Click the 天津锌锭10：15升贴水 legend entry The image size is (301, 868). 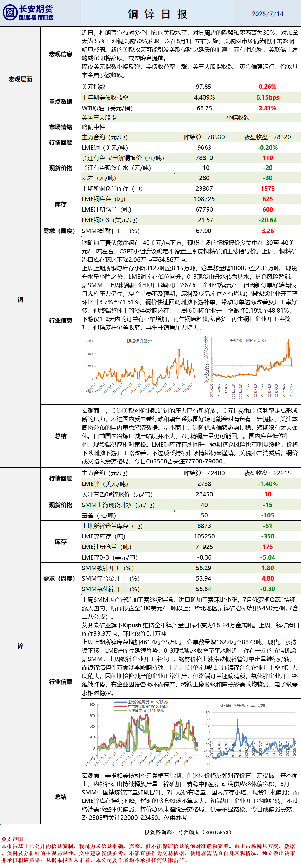(x=139, y=711)
